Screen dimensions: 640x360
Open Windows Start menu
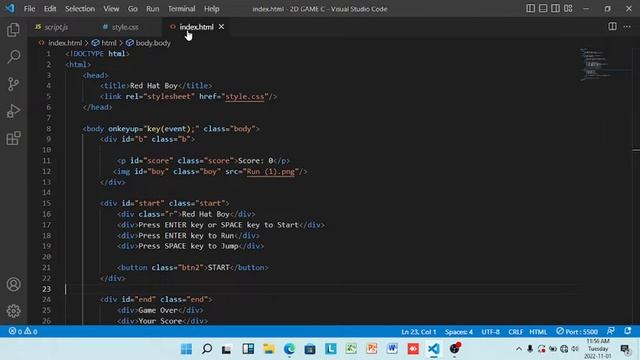point(186,349)
